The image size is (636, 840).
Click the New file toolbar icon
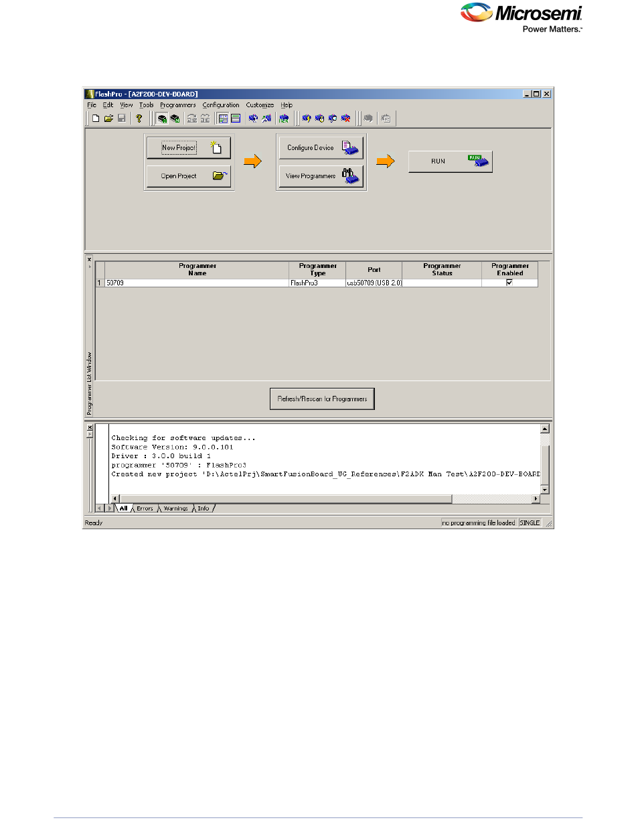click(96, 119)
